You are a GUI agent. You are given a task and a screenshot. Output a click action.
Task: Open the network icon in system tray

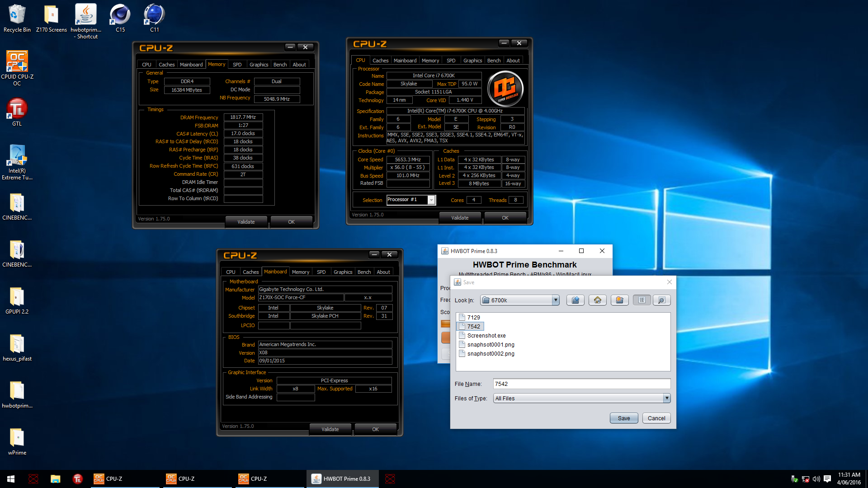[805, 479]
